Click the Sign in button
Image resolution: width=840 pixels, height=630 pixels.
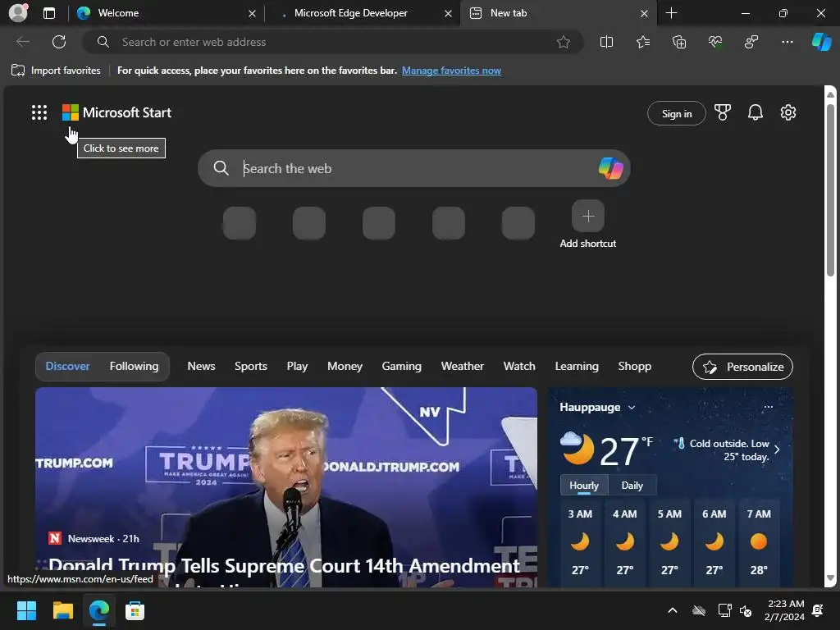pyautogui.click(x=676, y=113)
